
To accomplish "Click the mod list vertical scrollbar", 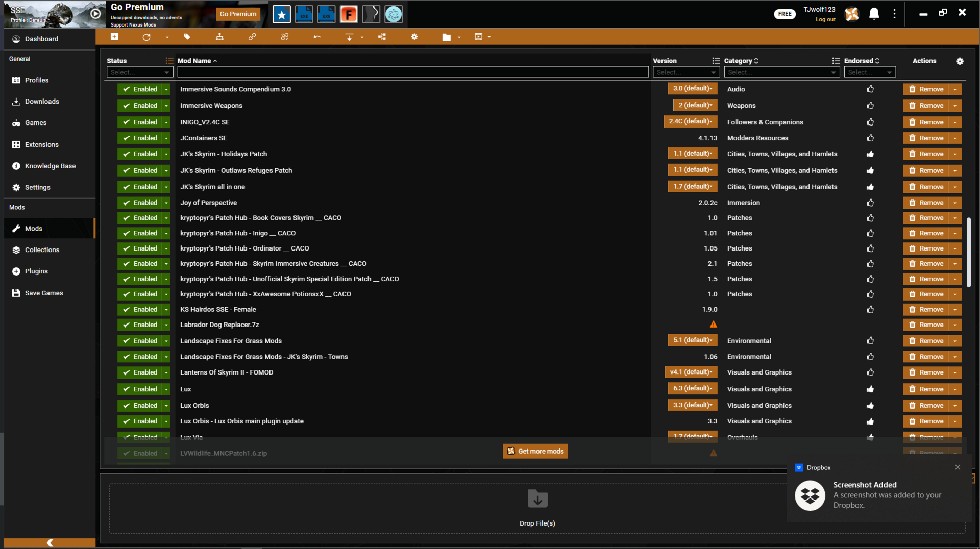I will coord(968,253).
